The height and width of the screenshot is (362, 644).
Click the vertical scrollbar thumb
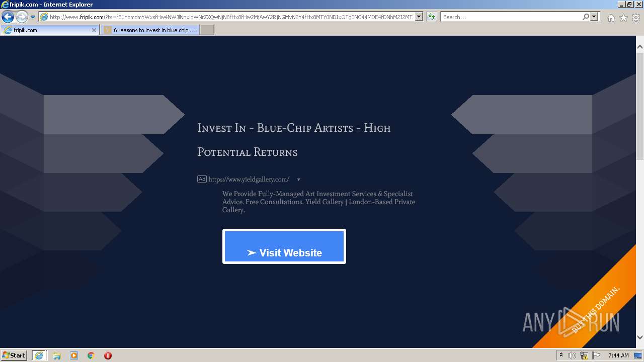click(x=640, y=106)
